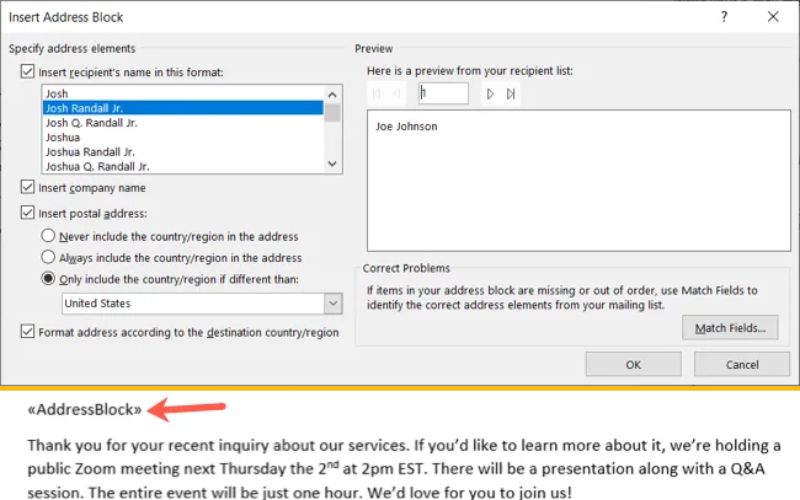Toggle Insert postal address checkbox

[27, 212]
